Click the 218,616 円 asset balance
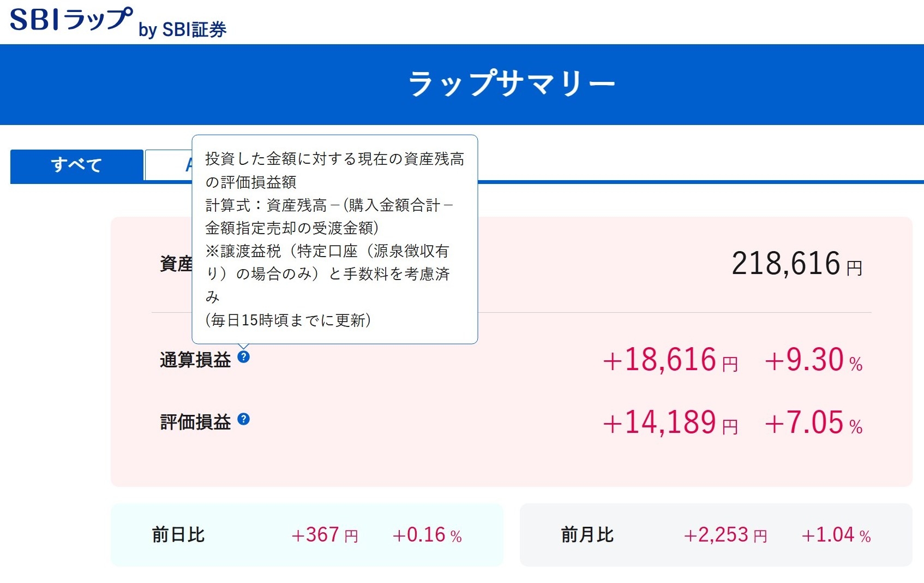The height and width of the screenshot is (583, 924). (796, 264)
